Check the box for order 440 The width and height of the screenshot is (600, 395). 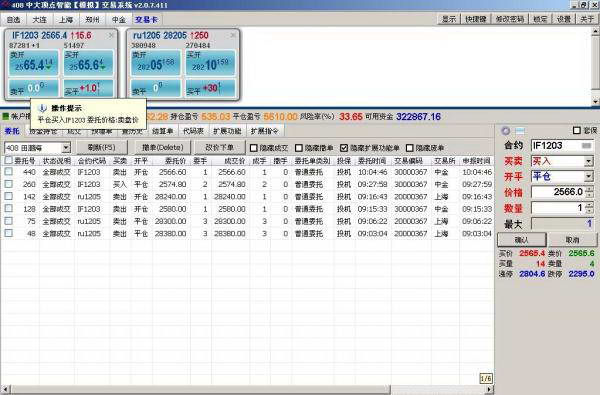coord(8,172)
